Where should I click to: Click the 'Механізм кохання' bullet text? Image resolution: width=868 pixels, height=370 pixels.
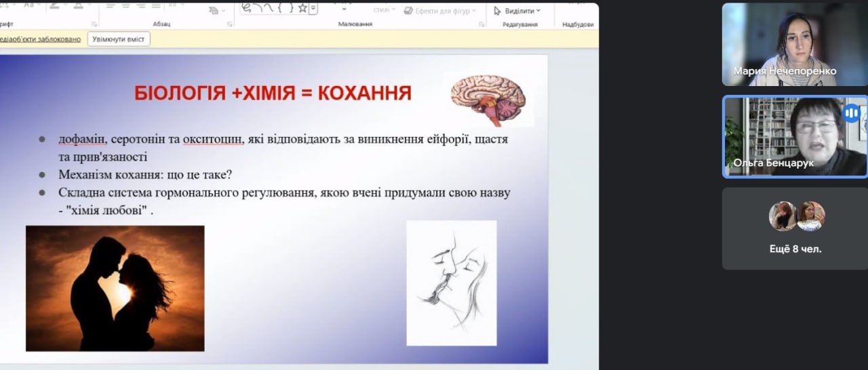coord(145,174)
